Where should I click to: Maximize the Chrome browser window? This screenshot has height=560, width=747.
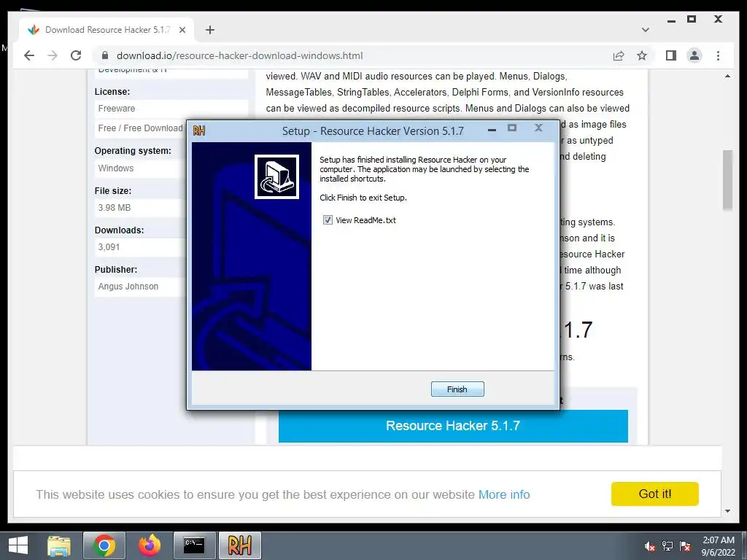pos(692,19)
